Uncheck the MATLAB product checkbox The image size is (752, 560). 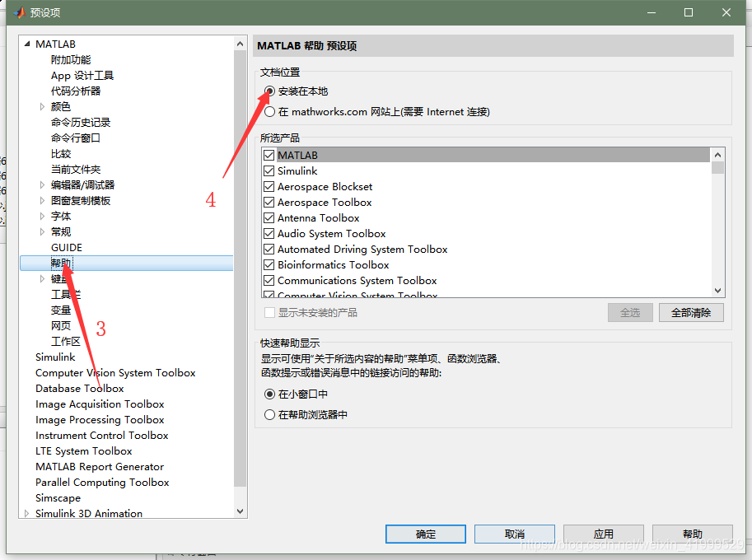(269, 156)
